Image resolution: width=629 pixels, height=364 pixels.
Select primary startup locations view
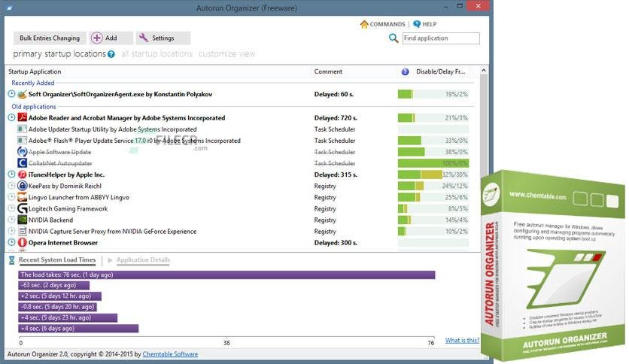59,53
